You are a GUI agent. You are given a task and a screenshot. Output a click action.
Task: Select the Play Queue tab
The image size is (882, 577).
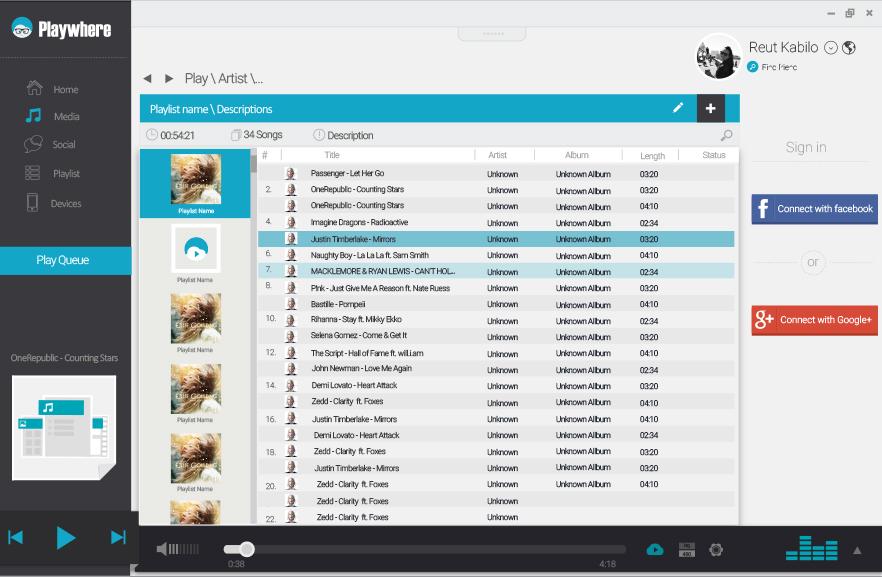(65, 260)
